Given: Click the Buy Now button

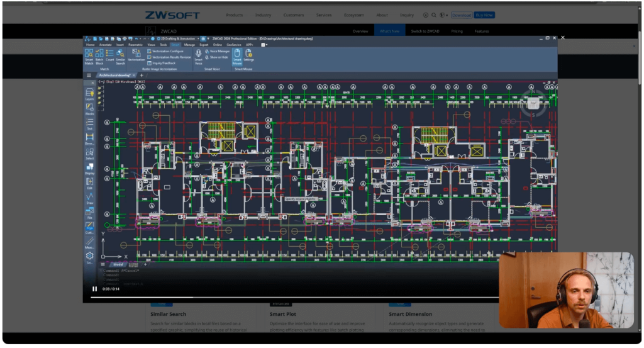Looking at the screenshot, I should tap(484, 15).
